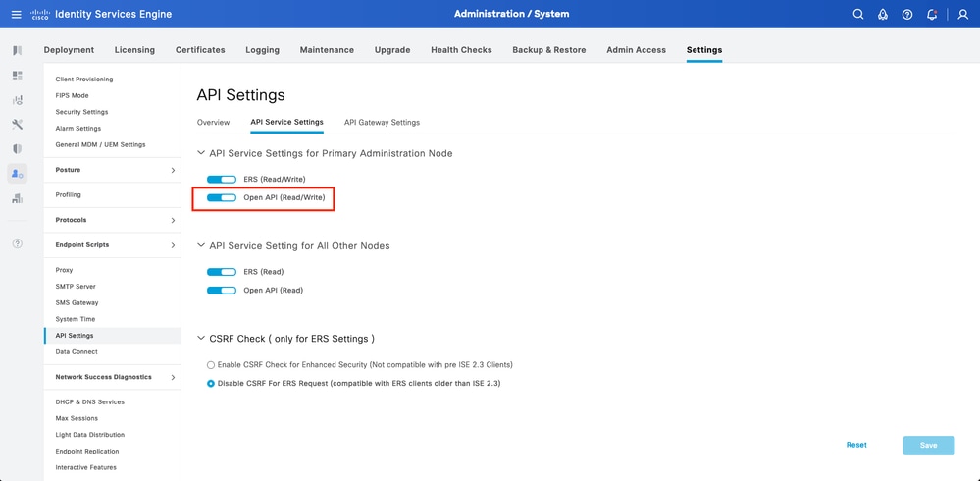Select Disable CSRF For ERS Request option

click(211, 384)
